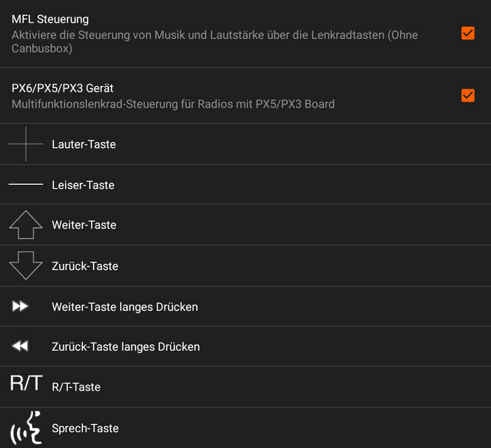
Task: Toggle the PX6/PX5/PX3 Gerät checkbox
Action: click(468, 95)
